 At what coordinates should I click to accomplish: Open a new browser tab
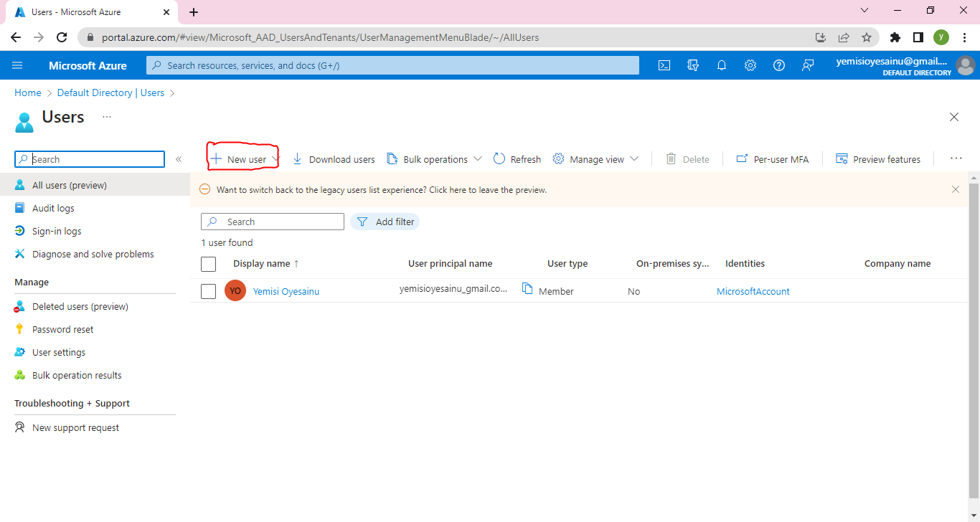coord(194,12)
